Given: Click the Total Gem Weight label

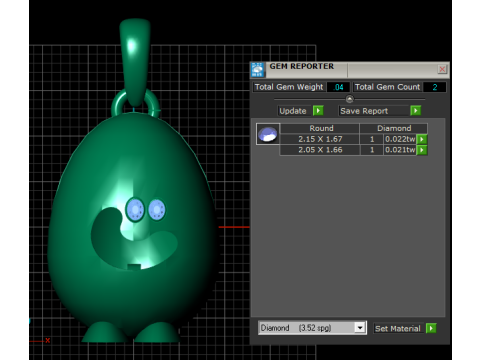Looking at the screenshot, I should click(289, 87).
